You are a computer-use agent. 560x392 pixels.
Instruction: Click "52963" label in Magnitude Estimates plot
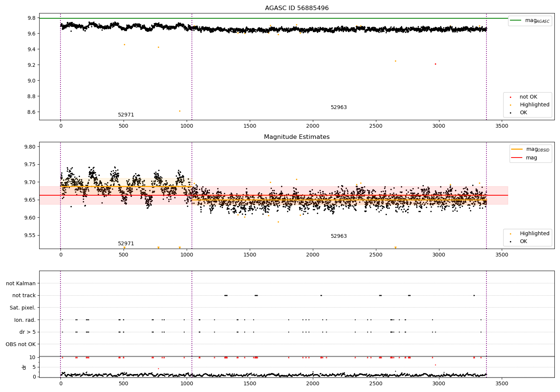click(339, 236)
